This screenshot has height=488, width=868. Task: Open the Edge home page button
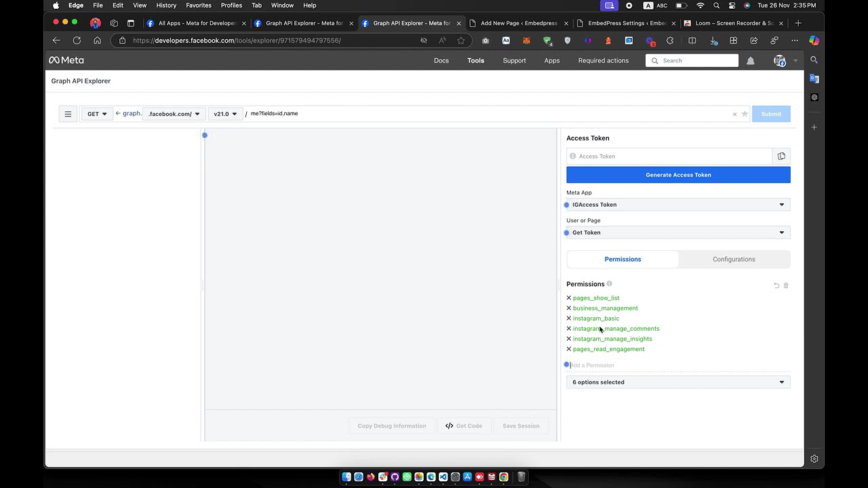coord(97,41)
